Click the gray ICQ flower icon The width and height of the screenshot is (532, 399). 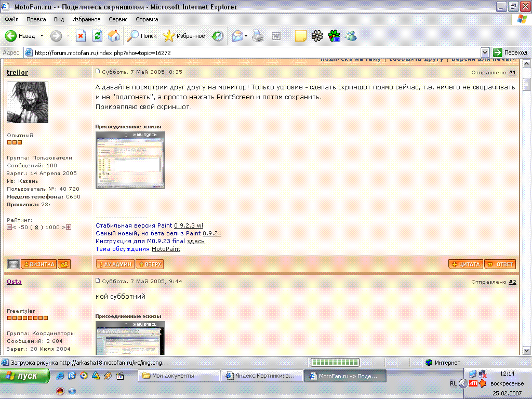(x=317, y=36)
